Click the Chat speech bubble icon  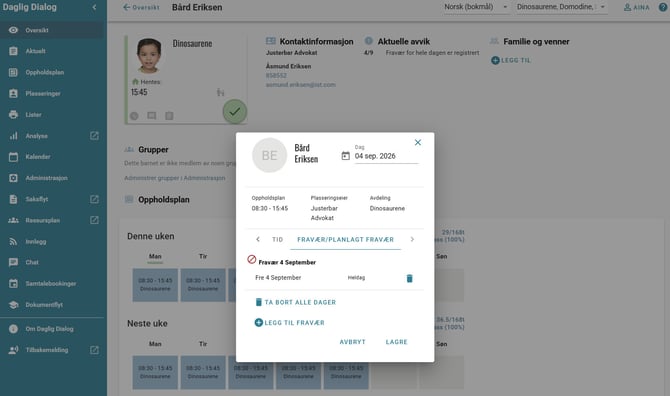coord(13,262)
